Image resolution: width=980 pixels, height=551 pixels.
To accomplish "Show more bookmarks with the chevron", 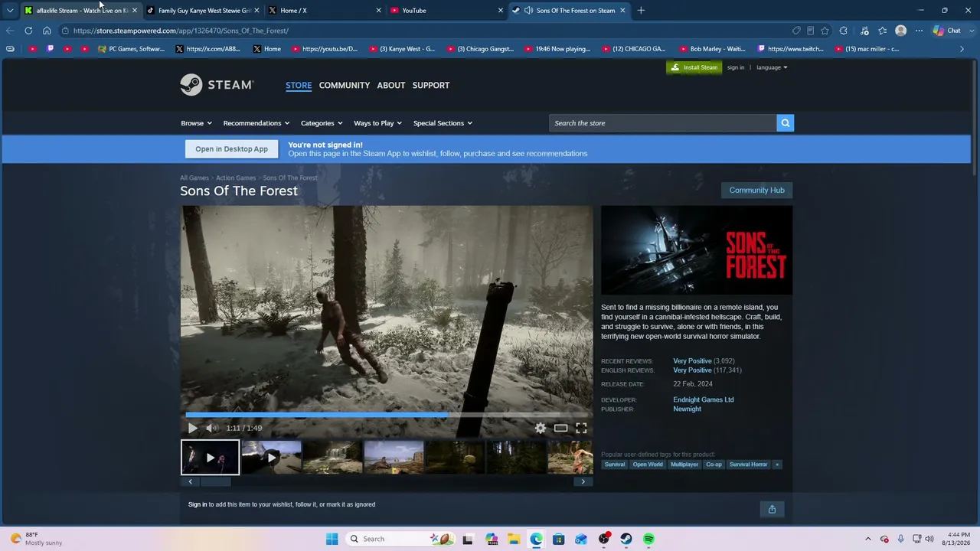I will (x=962, y=49).
